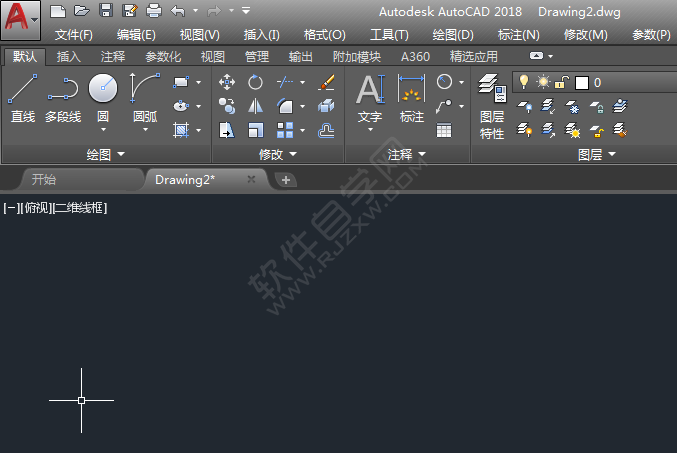Expand the Draw (绘图) panel dropdown
The width and height of the screenshot is (677, 453).
click(x=106, y=154)
